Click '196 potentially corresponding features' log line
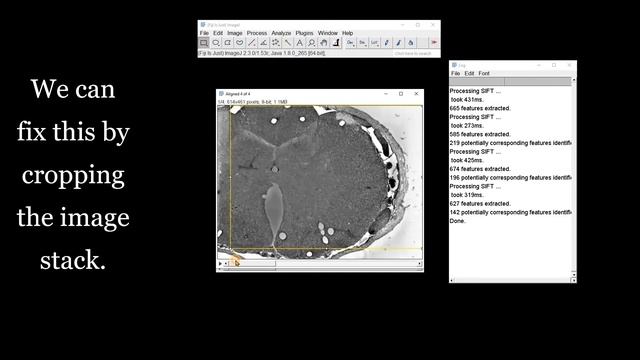The width and height of the screenshot is (640, 360). coord(510,178)
